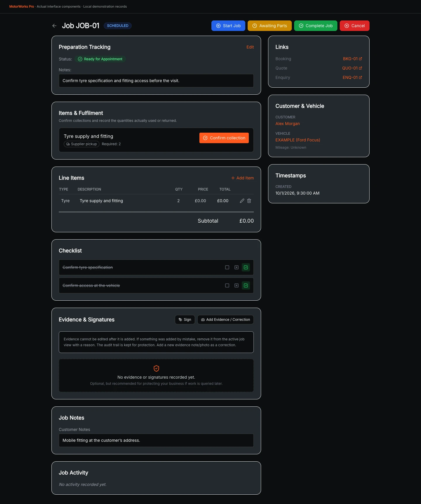This screenshot has width=421, height=504.
Task: Open quote link QUO-01
Action: [352, 68]
